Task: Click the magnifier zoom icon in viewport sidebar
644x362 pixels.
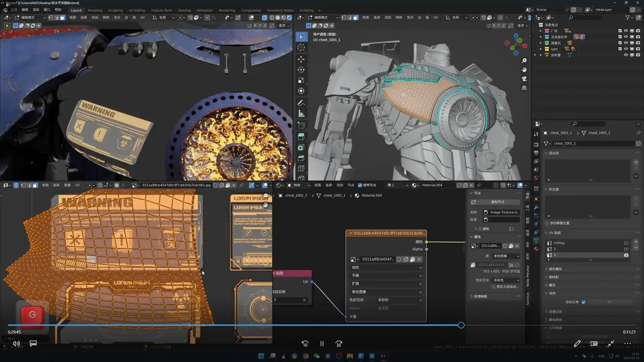Action: click(524, 61)
